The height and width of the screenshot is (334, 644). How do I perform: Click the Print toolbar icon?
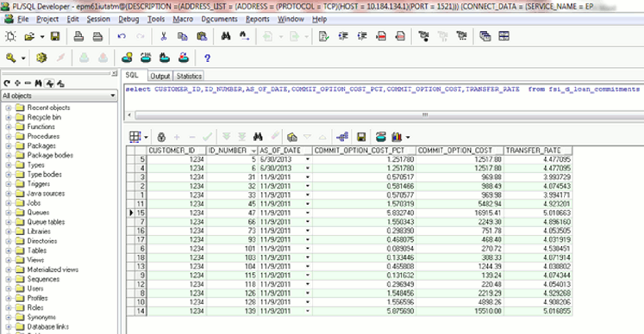78,36
